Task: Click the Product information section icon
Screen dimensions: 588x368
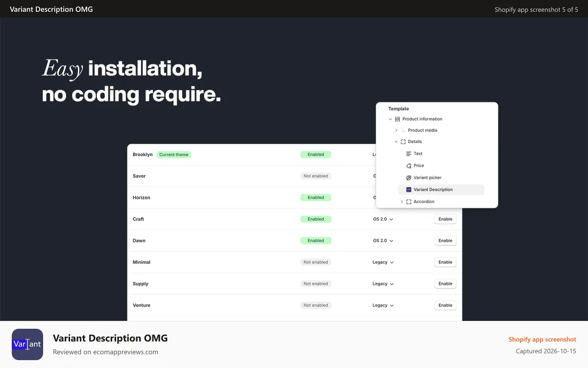Action: 397,119
